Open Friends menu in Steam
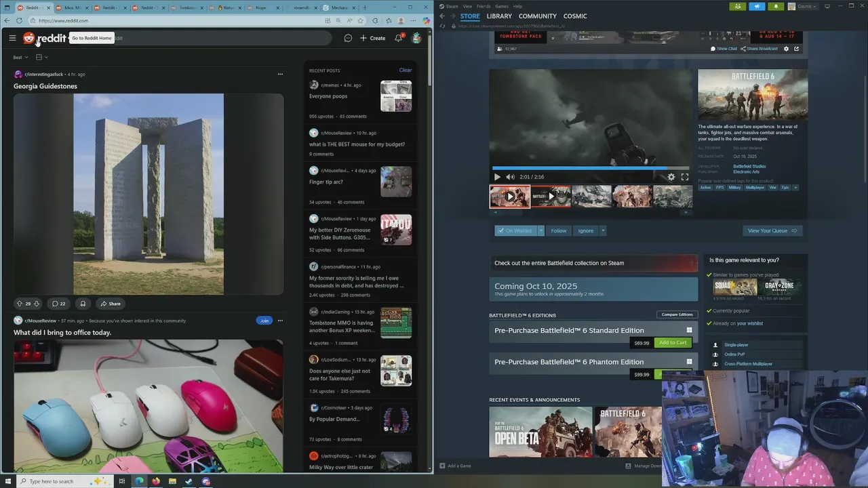Viewport: 868px width, 488px height. (x=484, y=6)
